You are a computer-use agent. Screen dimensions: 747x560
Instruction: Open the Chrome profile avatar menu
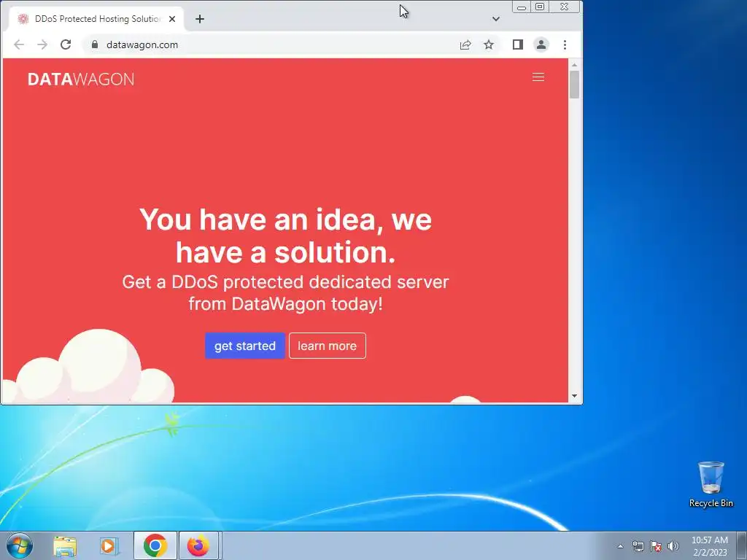coord(541,44)
